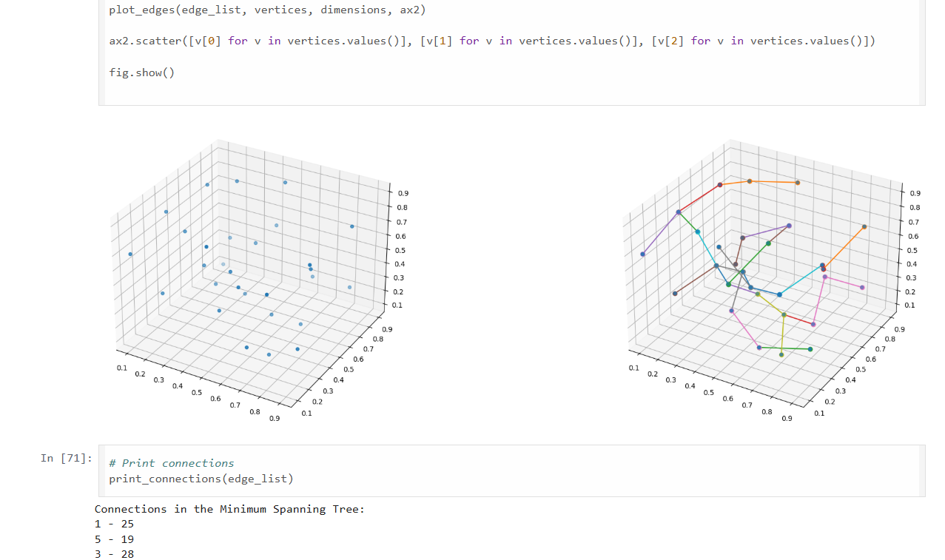Click output row '3 - 28'
945x560 pixels.
click(114, 554)
